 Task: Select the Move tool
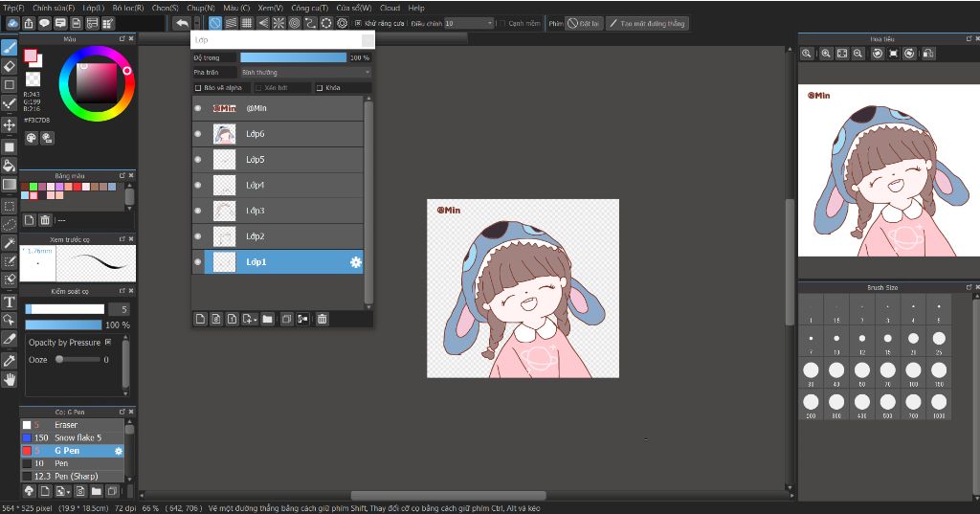coord(10,125)
